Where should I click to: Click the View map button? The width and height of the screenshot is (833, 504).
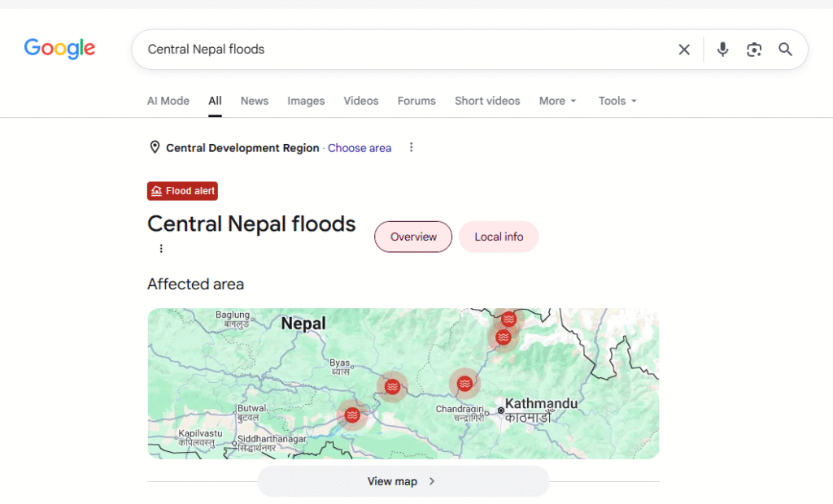403,481
